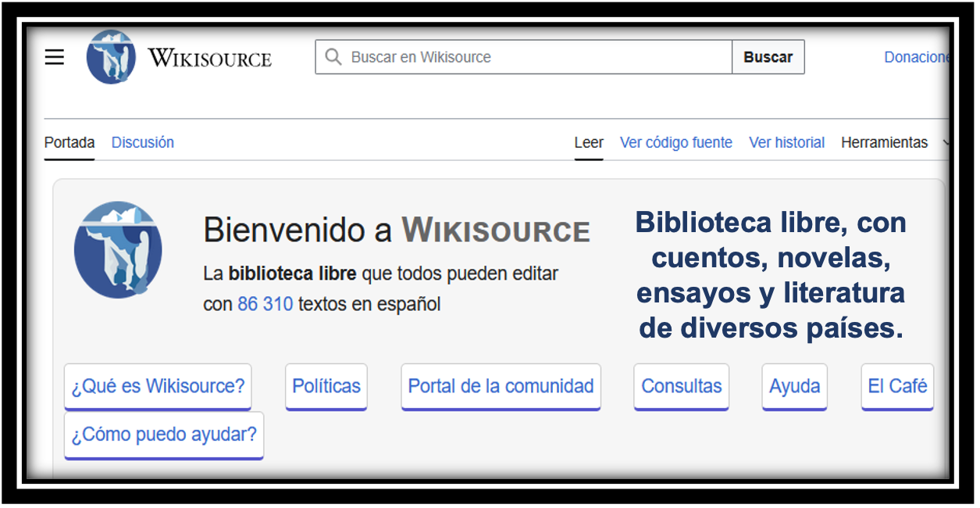Click the text 'textos en español'
This screenshot has height=508, width=980.
369,304
